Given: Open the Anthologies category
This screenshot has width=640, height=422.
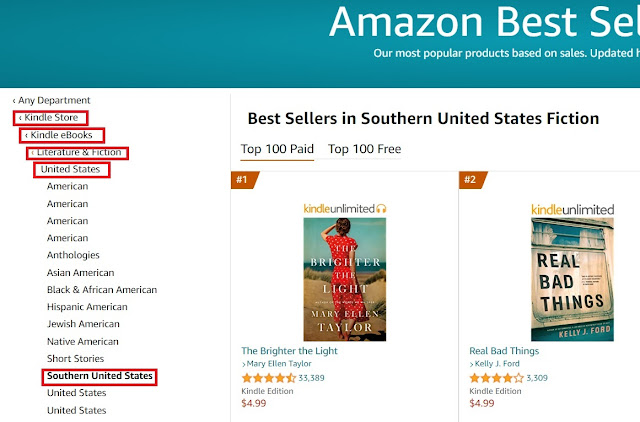Looking at the screenshot, I should click(74, 255).
